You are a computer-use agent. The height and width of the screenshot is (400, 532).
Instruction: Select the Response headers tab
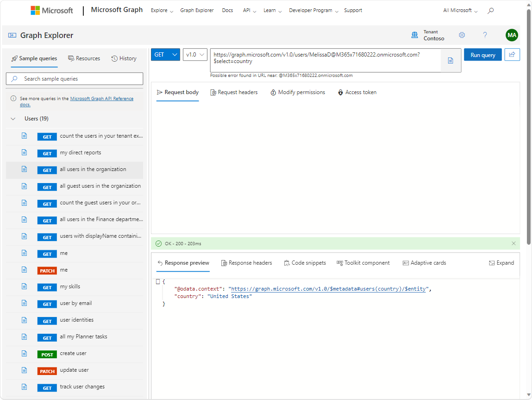click(x=247, y=263)
